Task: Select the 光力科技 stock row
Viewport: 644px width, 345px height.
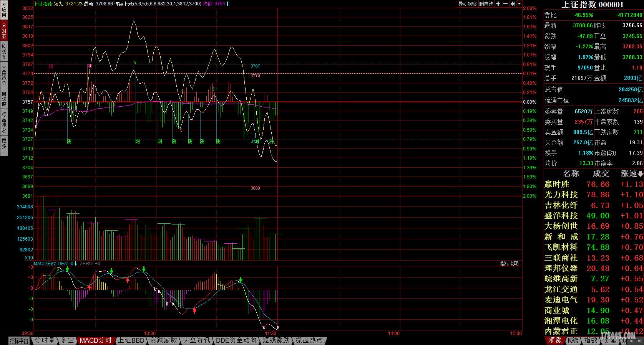Action: point(594,195)
